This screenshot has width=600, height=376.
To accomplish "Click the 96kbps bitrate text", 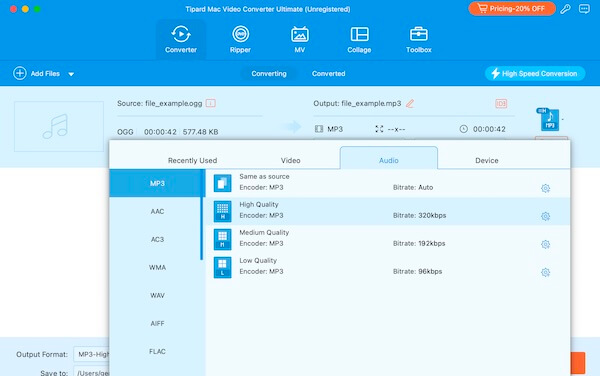I will tap(430, 271).
